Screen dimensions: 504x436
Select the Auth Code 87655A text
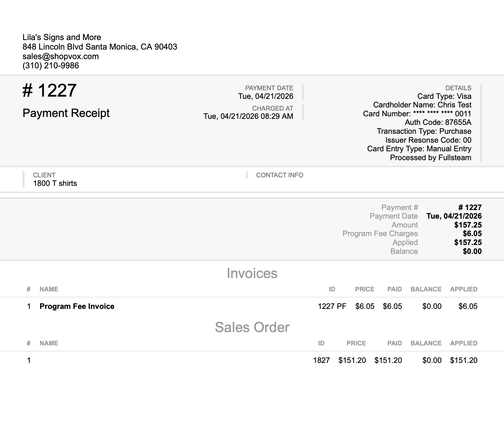438,122
